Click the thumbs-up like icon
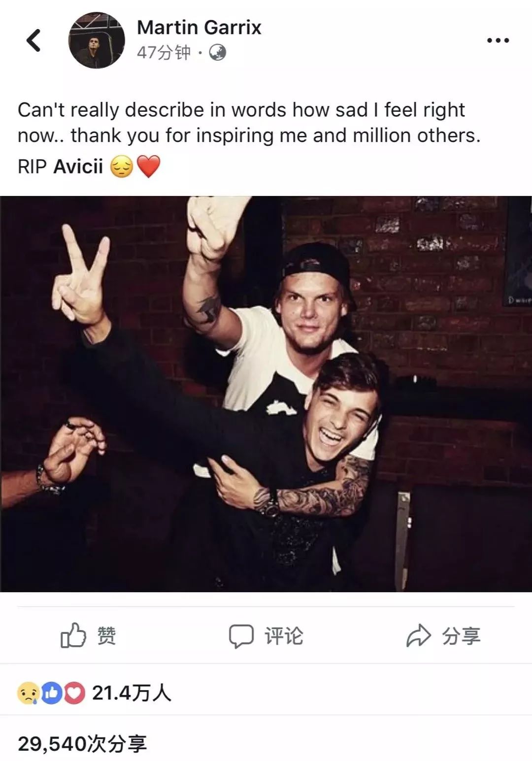532x761 pixels. [x=73, y=635]
